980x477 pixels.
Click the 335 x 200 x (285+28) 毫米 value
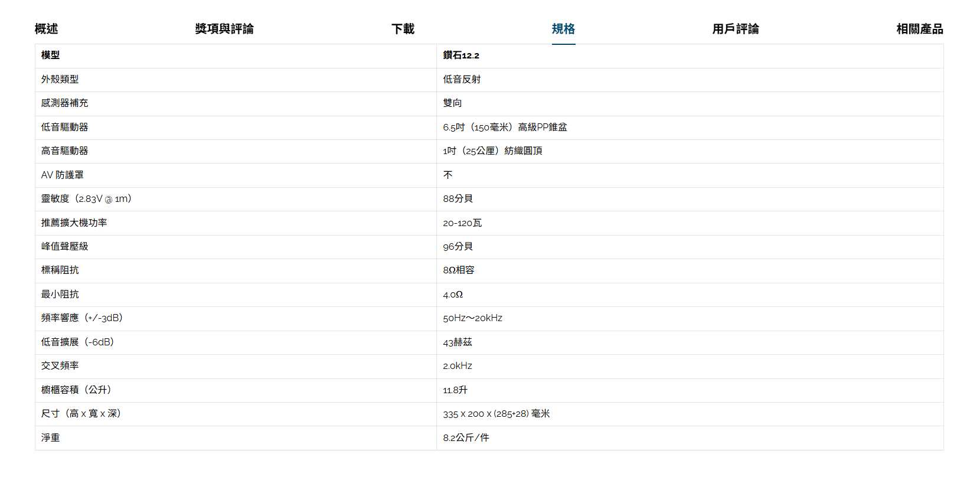coord(496,413)
